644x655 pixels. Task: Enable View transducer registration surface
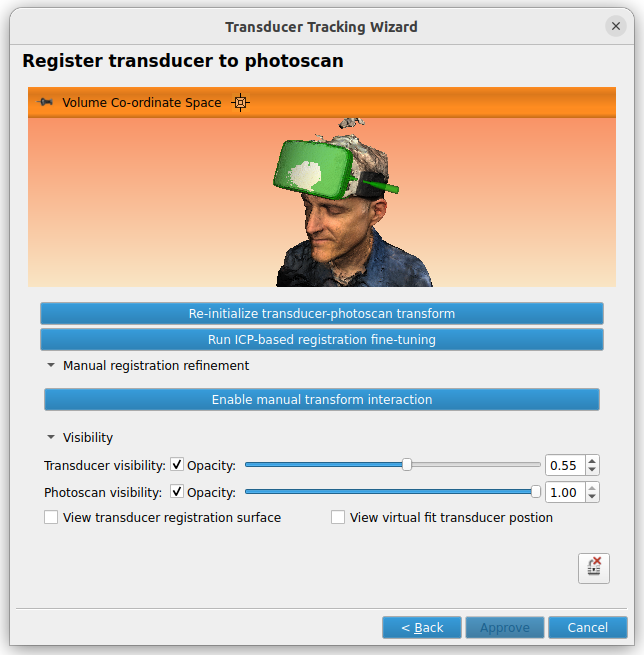pyautogui.click(x=51, y=517)
